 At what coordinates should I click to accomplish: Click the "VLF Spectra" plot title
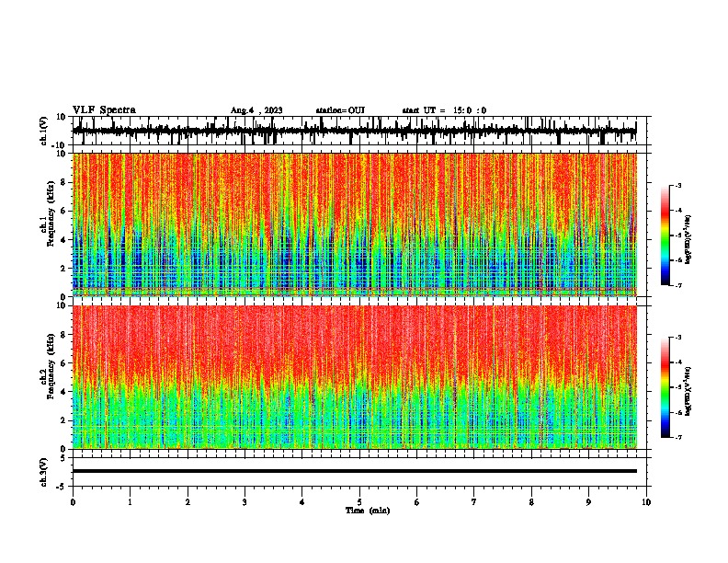click(x=105, y=110)
